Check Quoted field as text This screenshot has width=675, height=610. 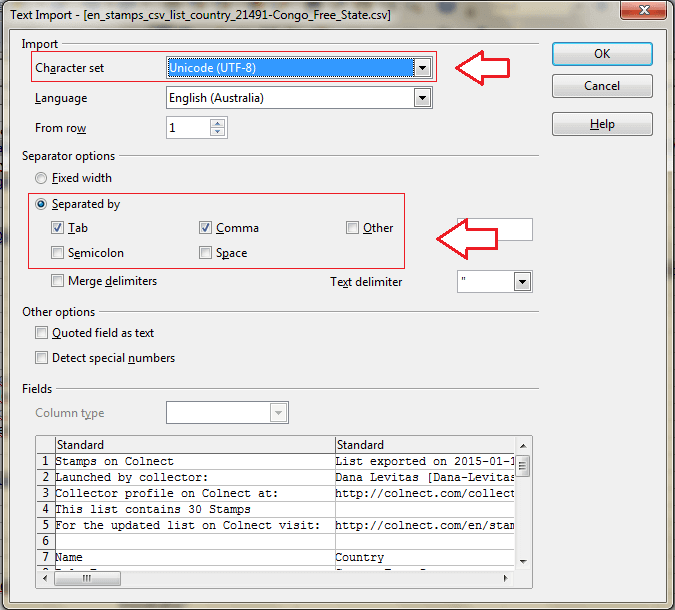[42, 333]
